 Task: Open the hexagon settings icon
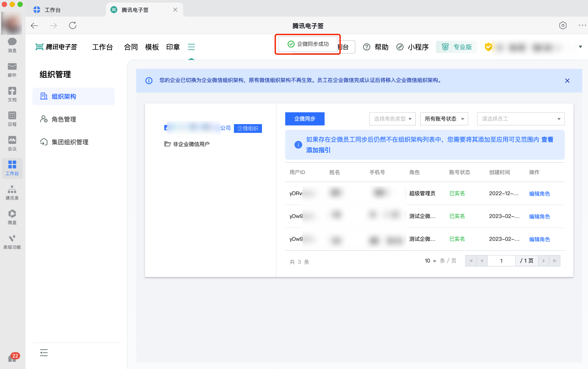pos(563,25)
